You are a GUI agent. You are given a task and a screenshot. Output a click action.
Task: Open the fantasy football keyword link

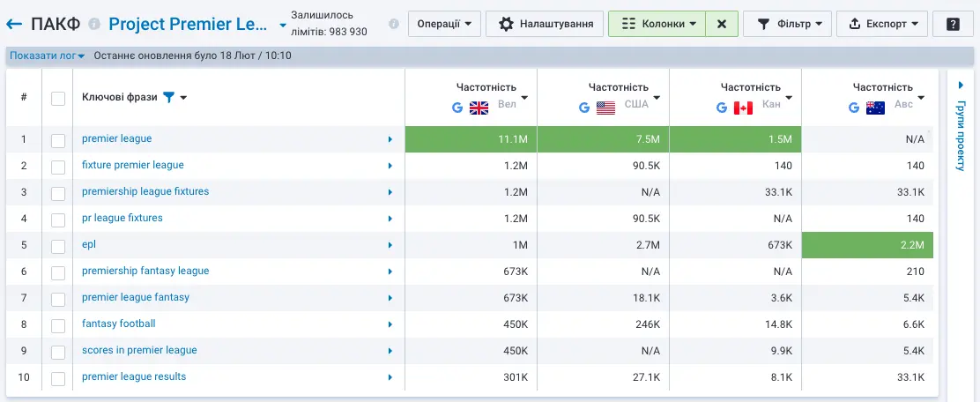(x=118, y=324)
